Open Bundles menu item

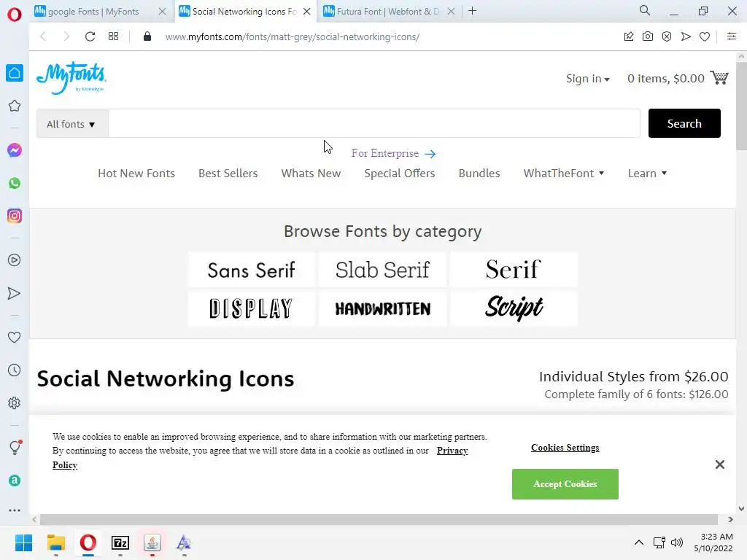coord(479,174)
